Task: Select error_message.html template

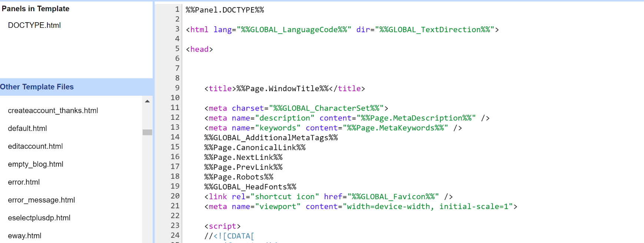Action: [41, 200]
